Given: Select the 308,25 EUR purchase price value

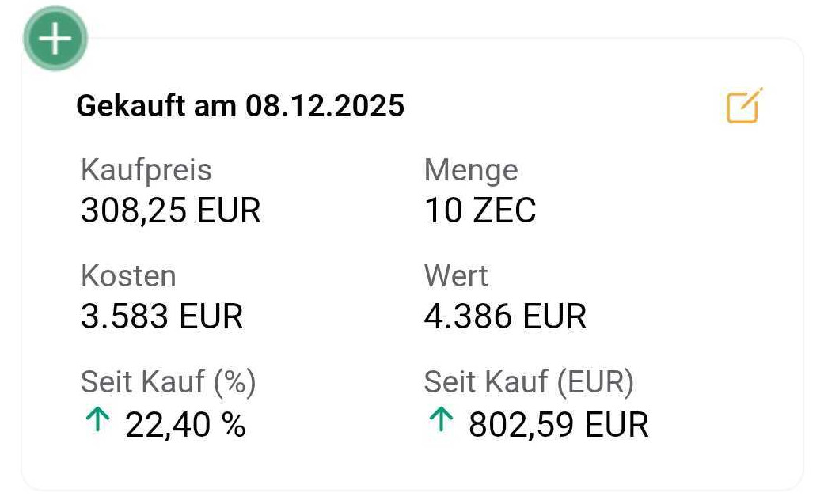Looking at the screenshot, I should [x=170, y=210].
